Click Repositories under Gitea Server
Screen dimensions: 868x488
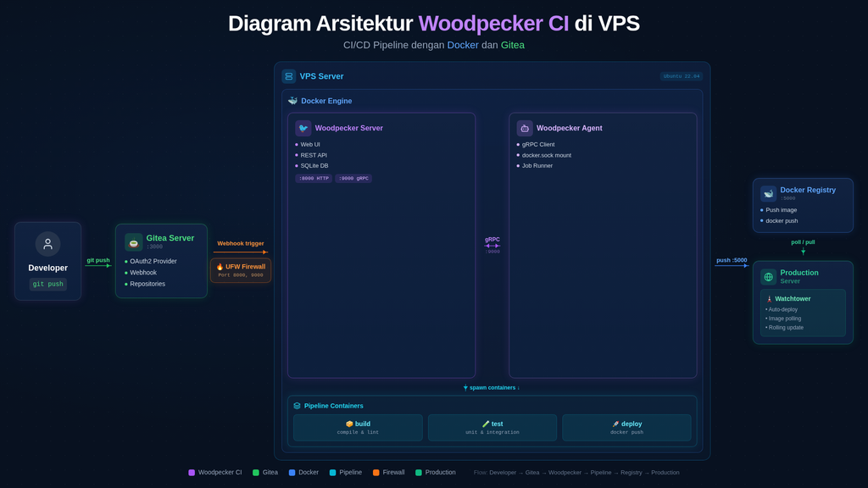pos(147,284)
